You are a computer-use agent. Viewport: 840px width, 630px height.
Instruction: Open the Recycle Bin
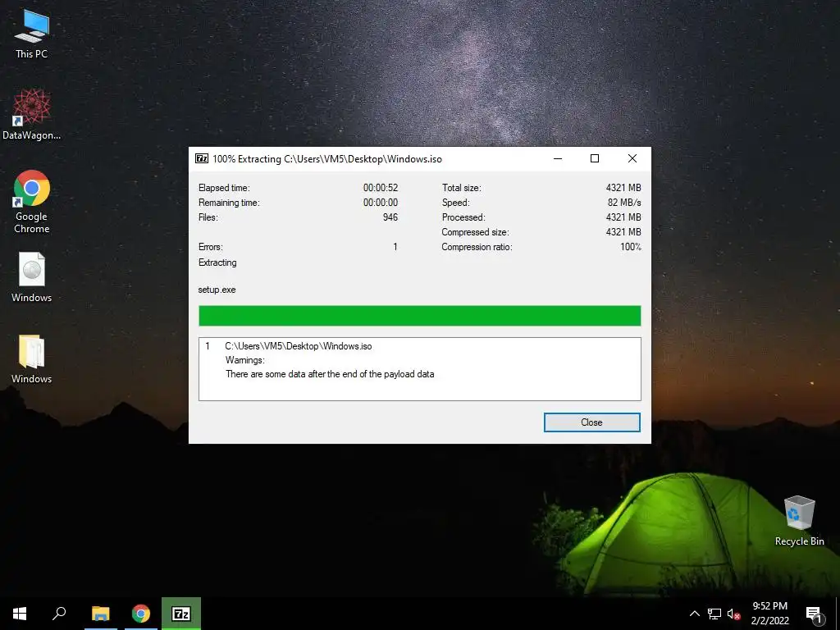pos(799,520)
